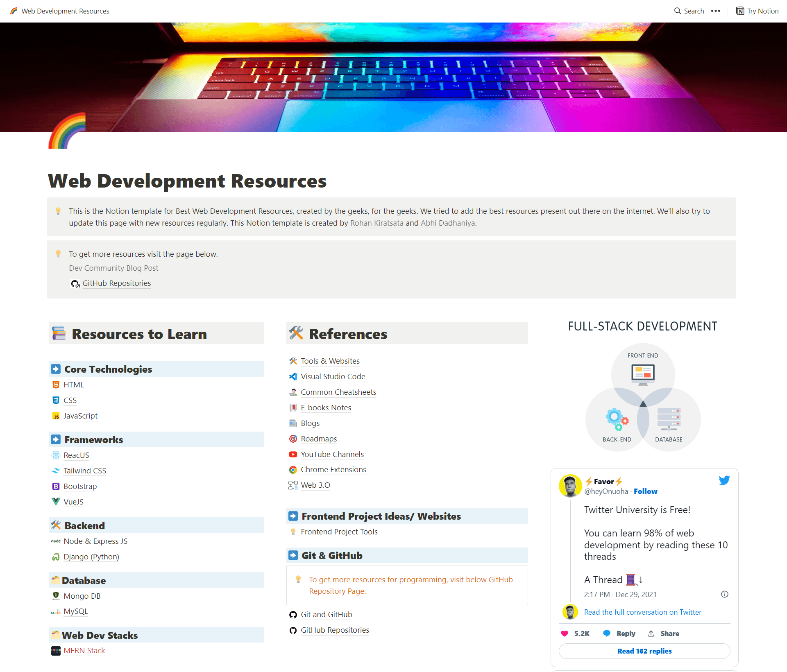Select the JavaScript icon in Core Technologies
Image resolution: width=787 pixels, height=672 pixels.
click(x=56, y=416)
